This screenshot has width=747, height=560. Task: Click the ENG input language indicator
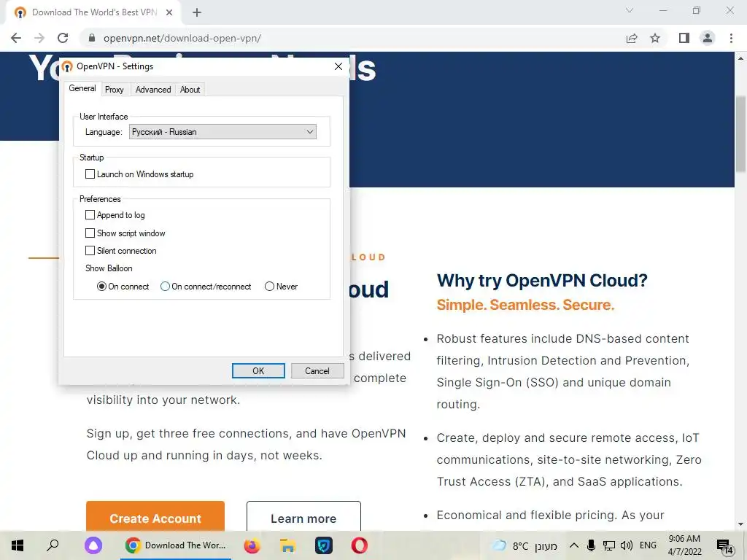pyautogui.click(x=648, y=545)
